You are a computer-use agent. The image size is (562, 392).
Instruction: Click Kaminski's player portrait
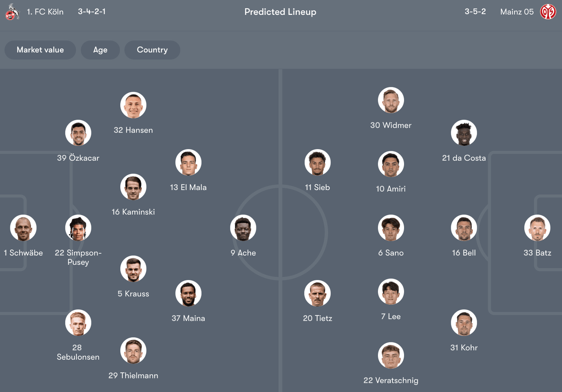point(133,187)
